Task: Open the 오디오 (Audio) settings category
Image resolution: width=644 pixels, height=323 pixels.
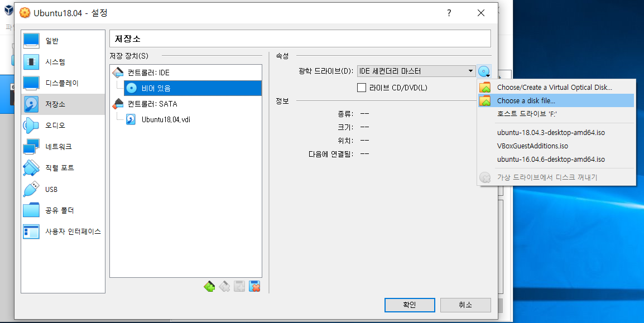Action: point(63,125)
